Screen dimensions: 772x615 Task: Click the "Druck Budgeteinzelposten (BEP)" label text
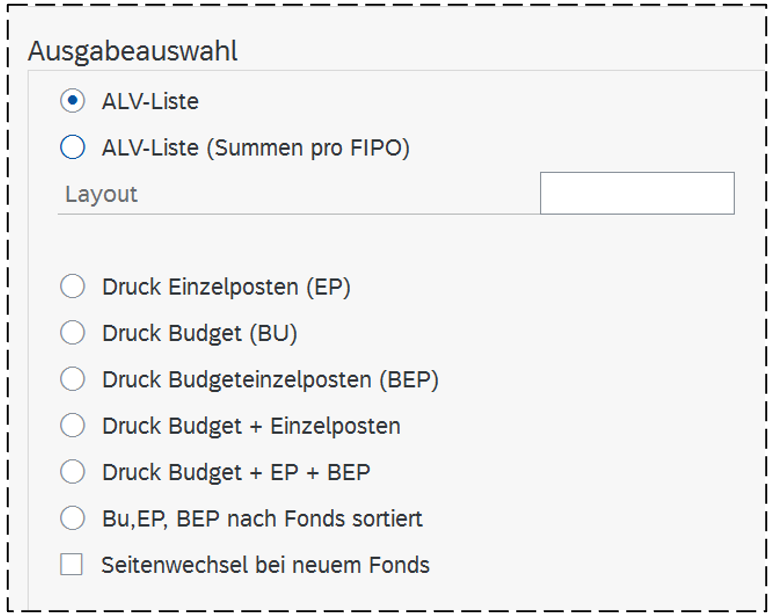[270, 379]
